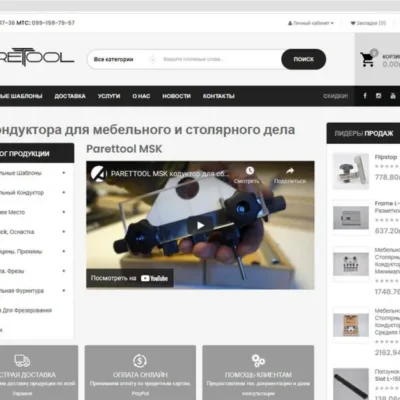
Task: Click the 'ЛИДЕРЫ ПРОДАЖ' header
Action: 364,133
